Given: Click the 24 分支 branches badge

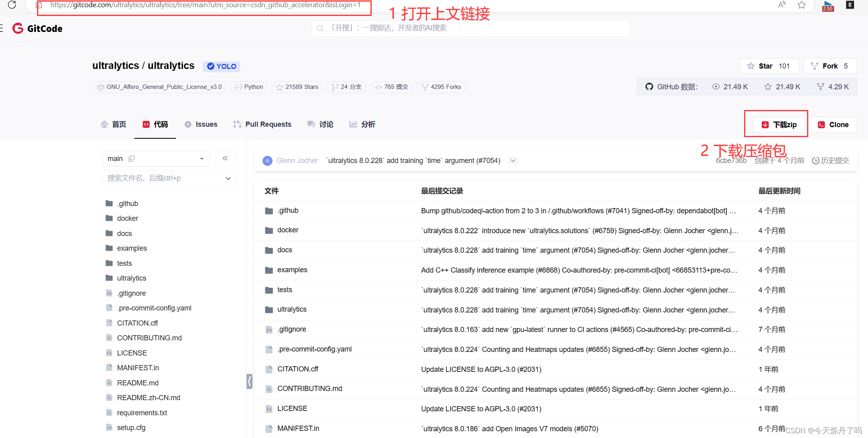Looking at the screenshot, I should [346, 87].
